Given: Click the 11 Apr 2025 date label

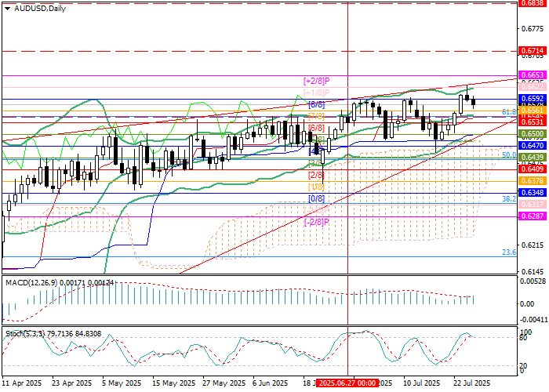Looking at the screenshot, I should pyautogui.click(x=22, y=383).
